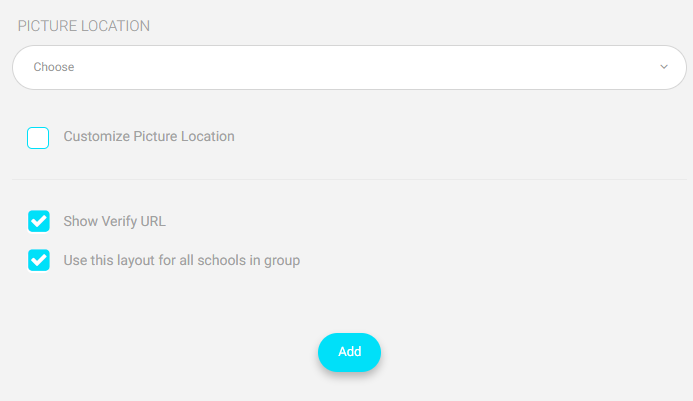
Task: Open the Picture Location dropdown
Action: [349, 67]
